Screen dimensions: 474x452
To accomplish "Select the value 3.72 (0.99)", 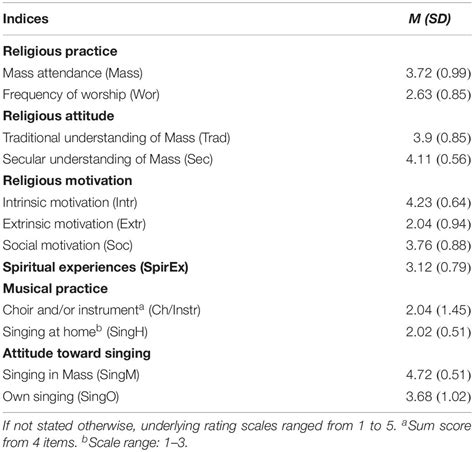I will coord(438,73).
